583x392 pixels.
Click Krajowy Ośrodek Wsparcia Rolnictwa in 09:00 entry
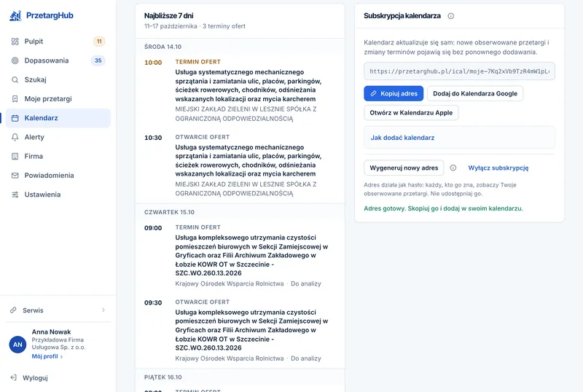pos(230,283)
